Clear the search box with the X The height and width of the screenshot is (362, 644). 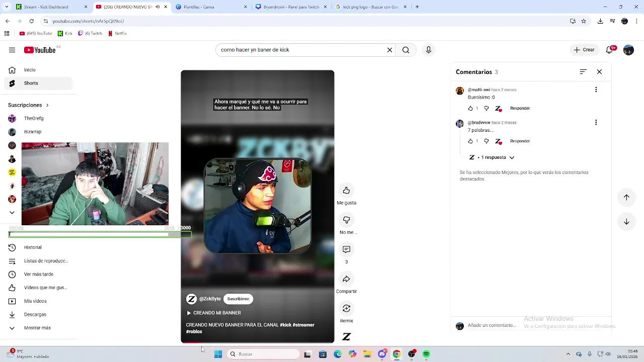pyautogui.click(x=389, y=50)
